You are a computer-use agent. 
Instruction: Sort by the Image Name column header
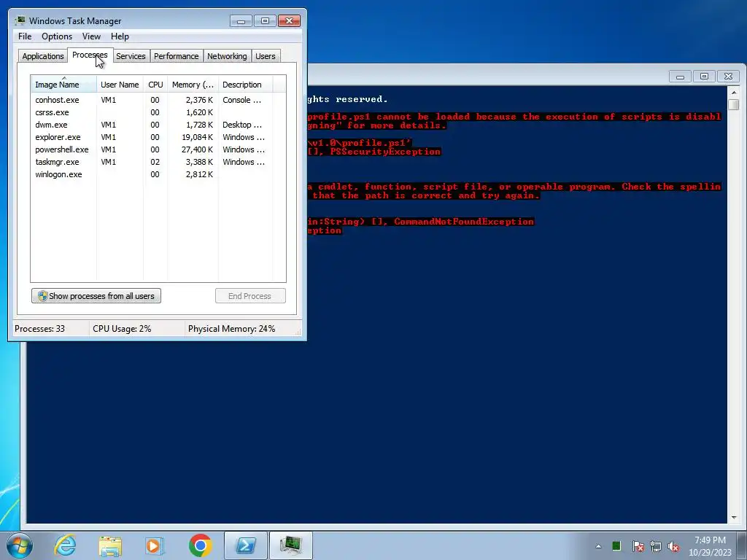tap(63, 85)
